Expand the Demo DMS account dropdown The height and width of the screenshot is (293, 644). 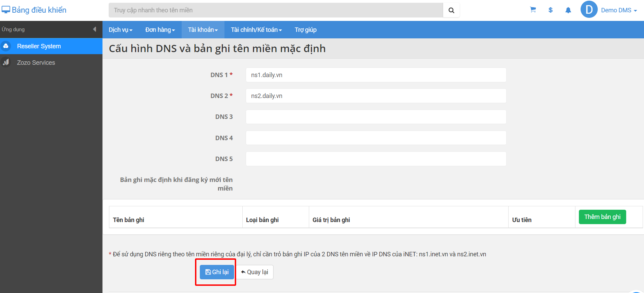[x=619, y=10]
